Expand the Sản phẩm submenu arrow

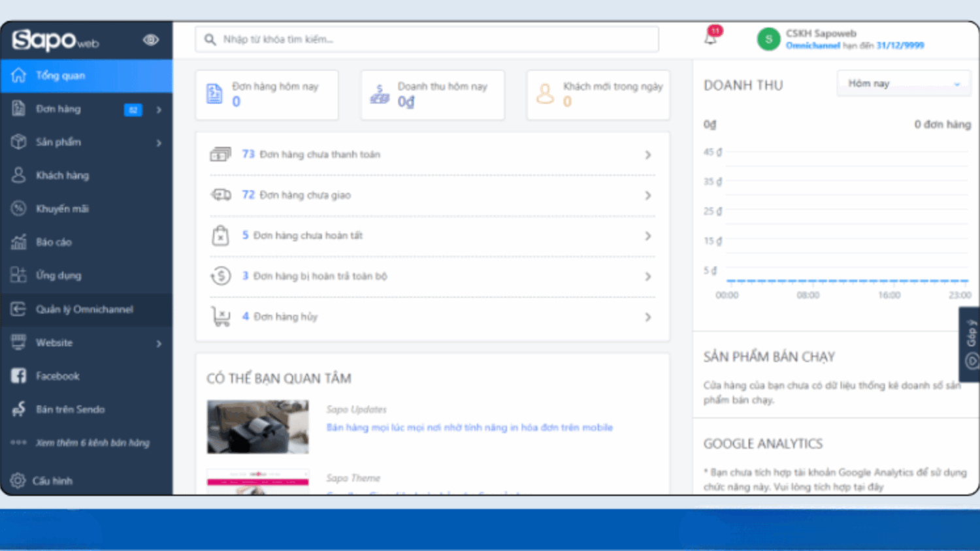(x=159, y=142)
